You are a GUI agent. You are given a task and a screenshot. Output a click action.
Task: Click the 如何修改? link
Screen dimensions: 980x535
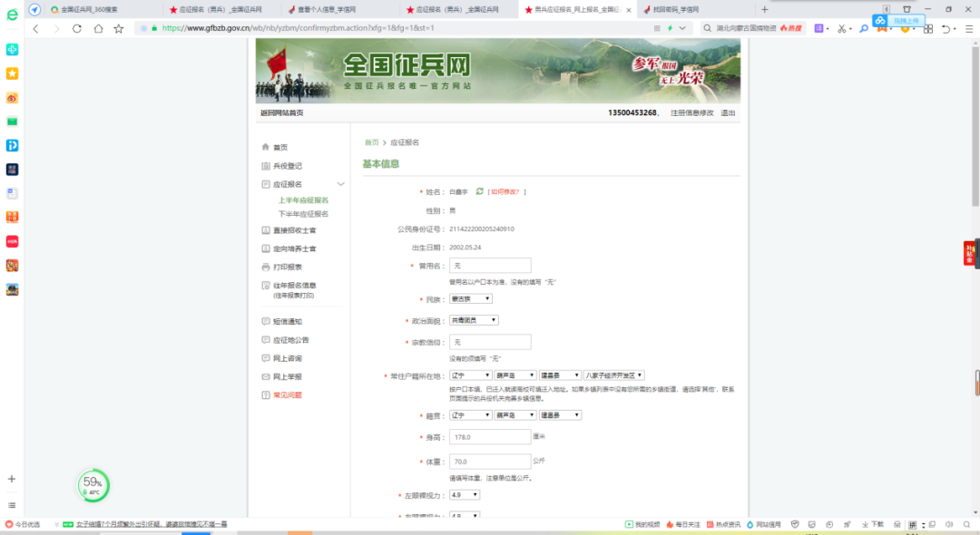(x=506, y=192)
